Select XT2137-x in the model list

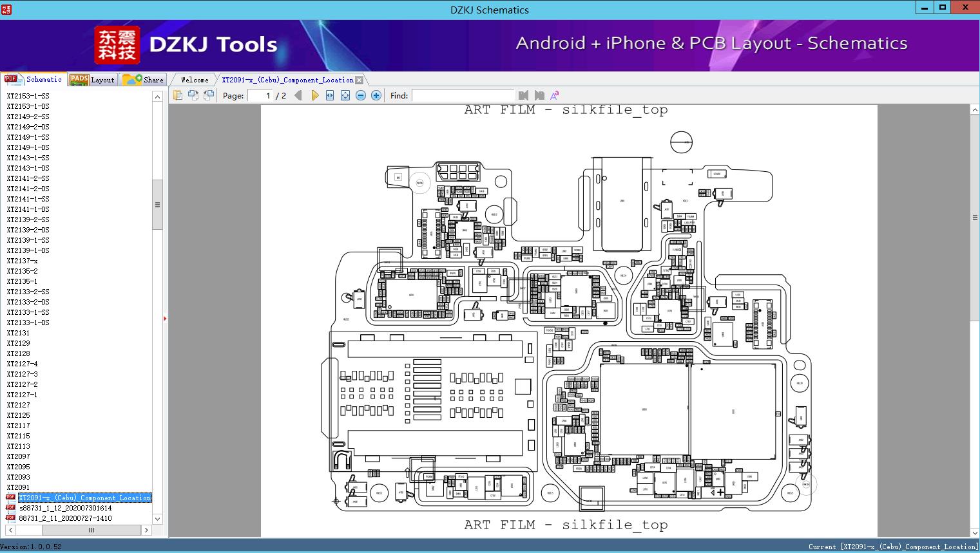(22, 261)
